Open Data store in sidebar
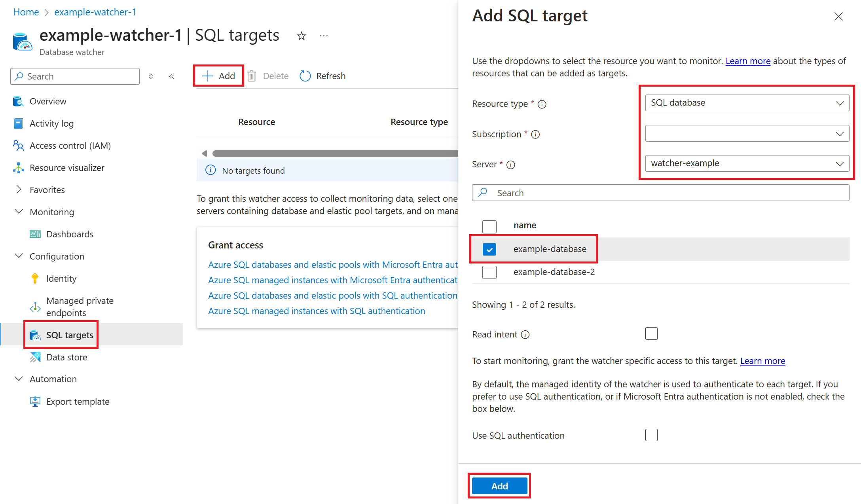 [66, 357]
